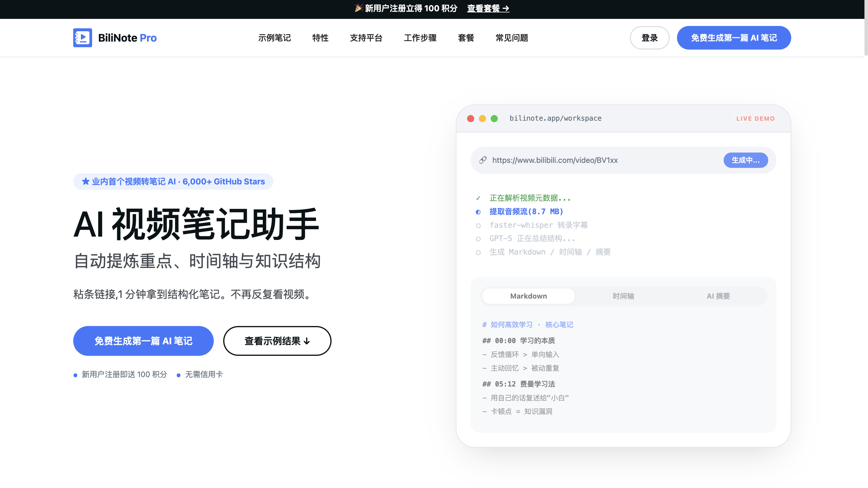Open 查看示例结果 with the down arrow
Image resolution: width=868 pixels, height=488 pixels.
click(x=277, y=341)
